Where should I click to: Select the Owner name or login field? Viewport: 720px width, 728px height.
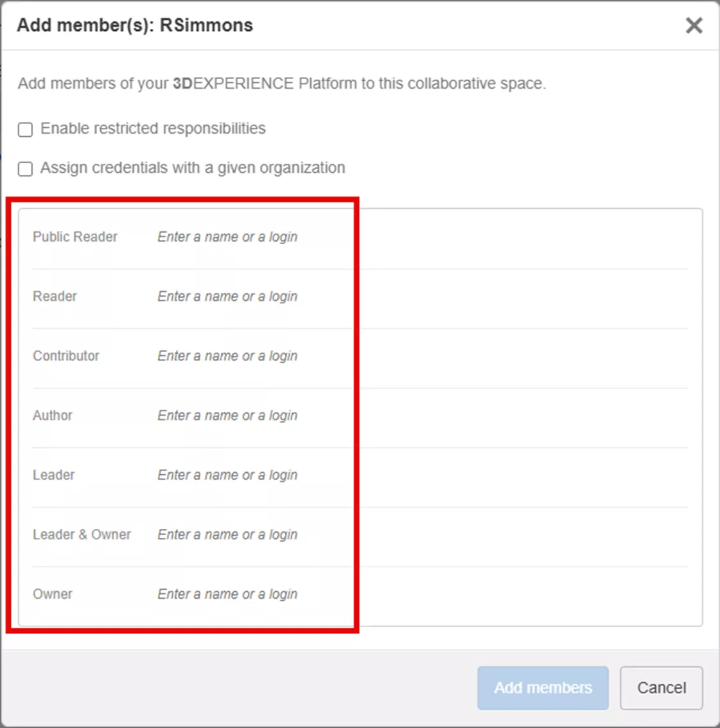pos(227,594)
